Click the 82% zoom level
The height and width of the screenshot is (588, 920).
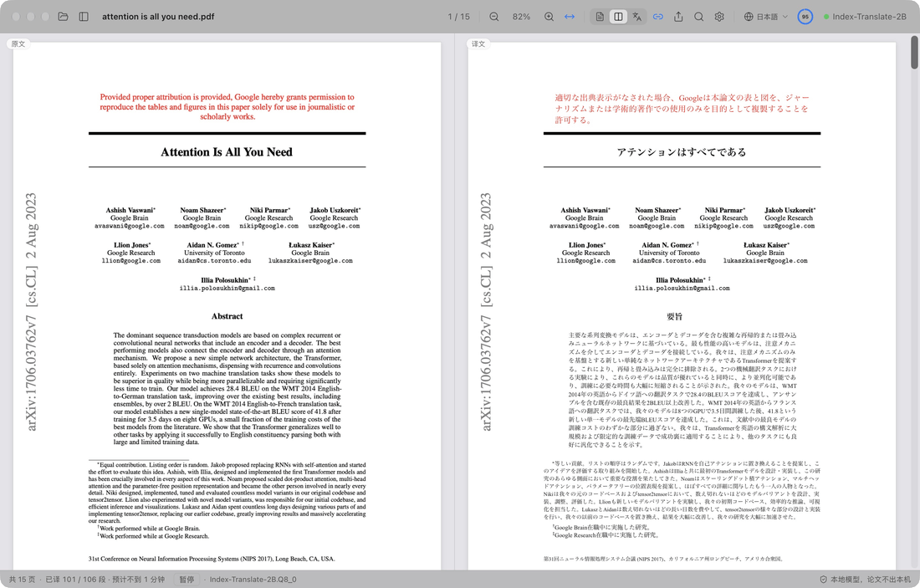coord(521,17)
